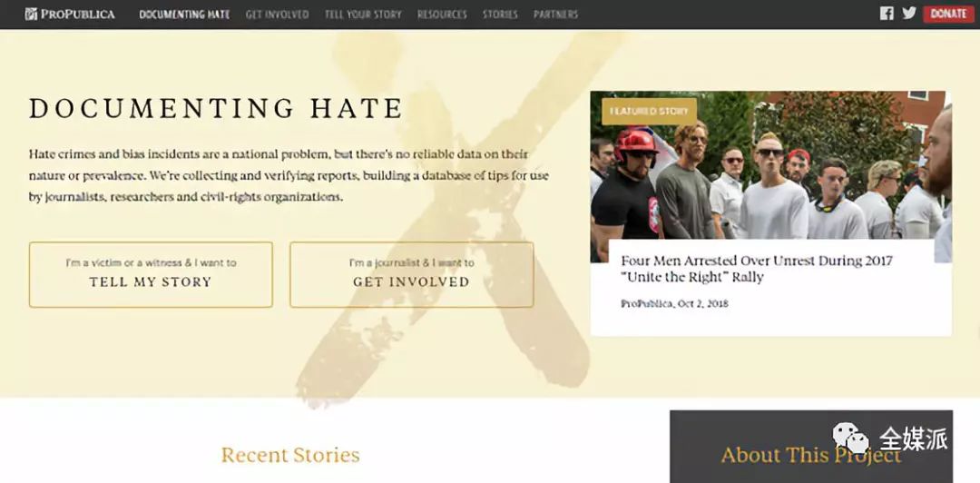980x483 pixels.
Task: Open the Twitter bird icon
Action: pyautogui.click(x=908, y=13)
